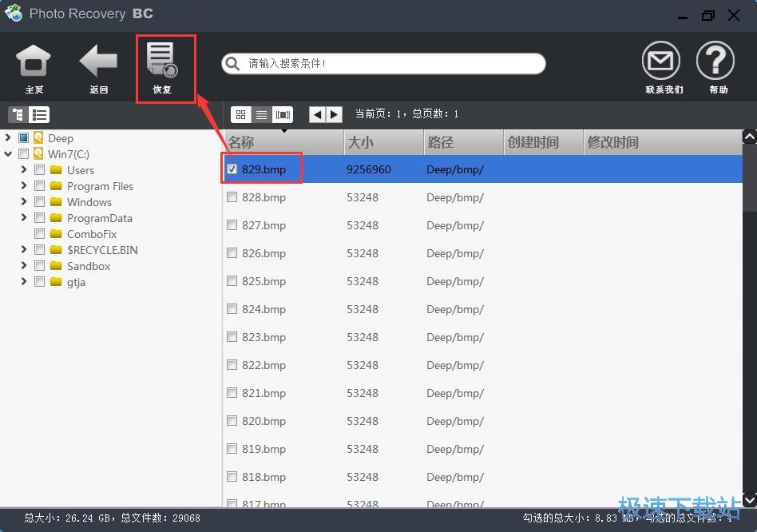Select filmstrip preview view icon
The width and height of the screenshot is (757, 532).
(283, 114)
